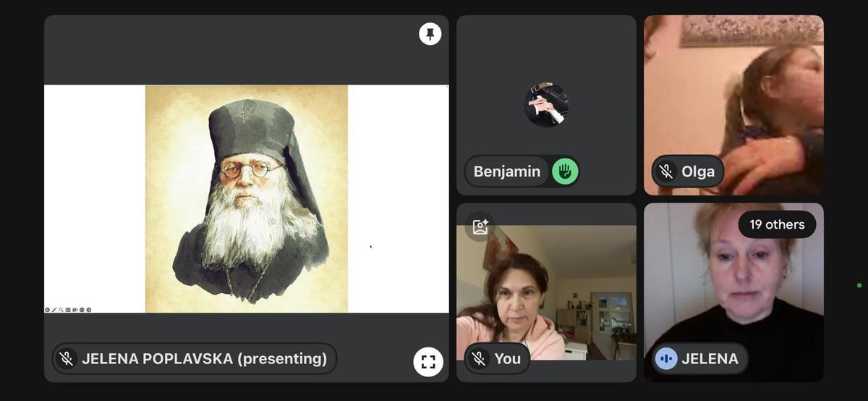Click JELENA's blue speaking indicator
Screen dimensions: 868x401
pos(666,358)
